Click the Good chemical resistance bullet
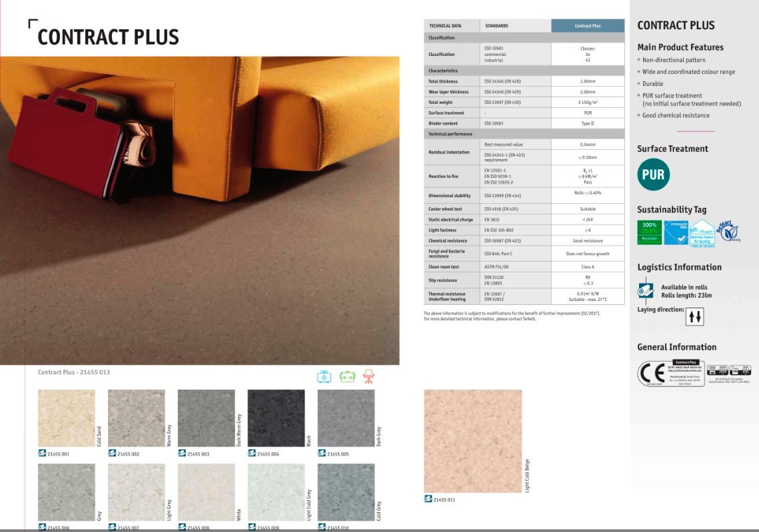The image size is (759, 532). [676, 115]
